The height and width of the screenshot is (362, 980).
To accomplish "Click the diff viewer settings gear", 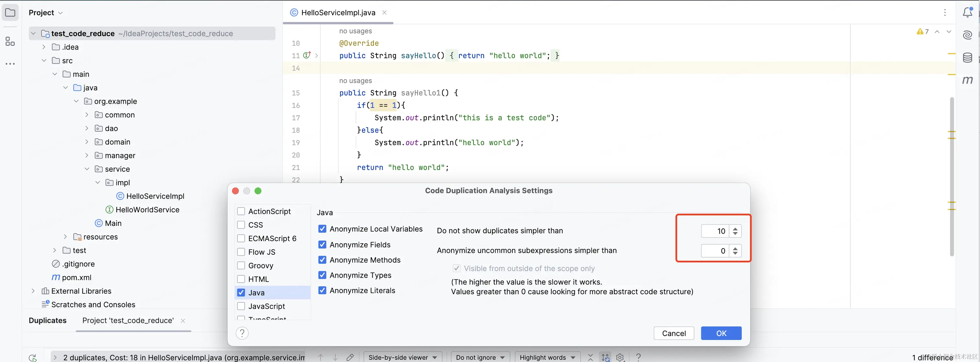I will click(x=620, y=357).
